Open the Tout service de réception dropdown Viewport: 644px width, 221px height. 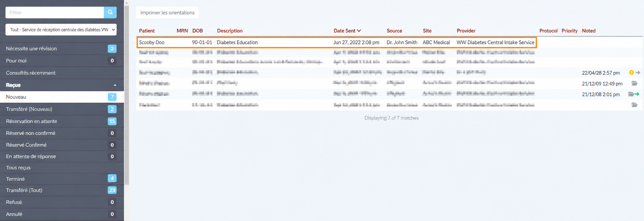[61, 29]
